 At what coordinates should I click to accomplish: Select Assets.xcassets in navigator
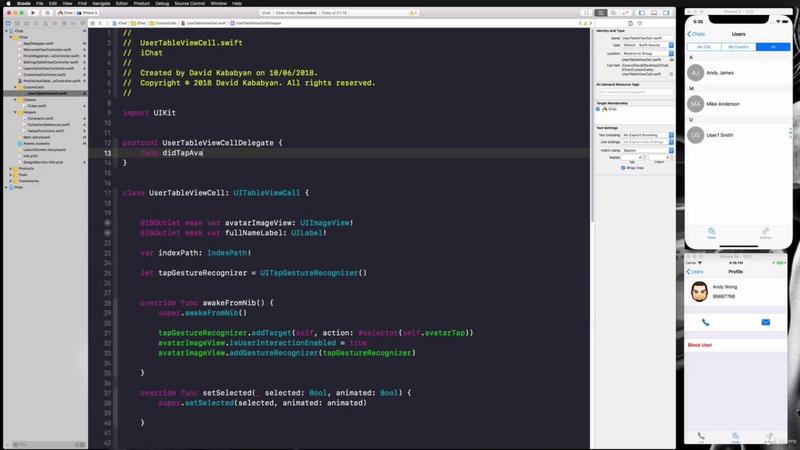tap(36, 143)
